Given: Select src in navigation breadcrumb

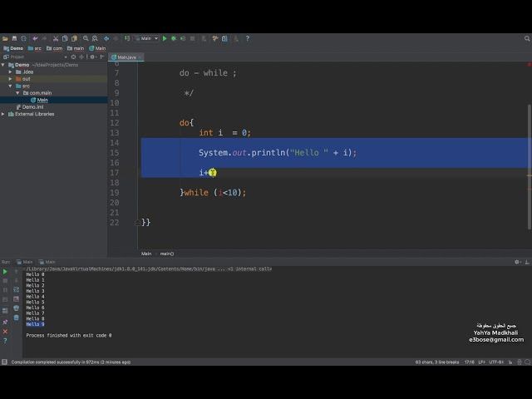Looking at the screenshot, I should [35, 48].
